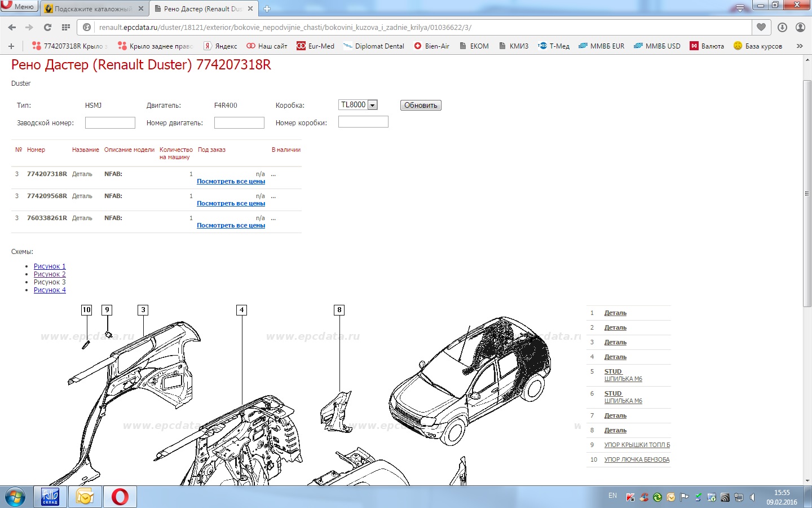Screen dimensions: 812x508
Task: Click the volume speaker tray icon
Action: [752, 497]
